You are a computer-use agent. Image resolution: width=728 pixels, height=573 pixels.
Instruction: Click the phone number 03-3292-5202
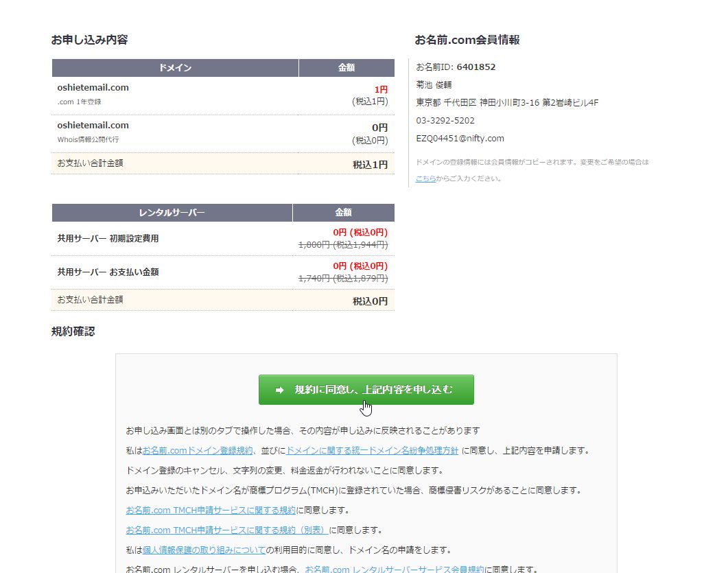point(445,121)
